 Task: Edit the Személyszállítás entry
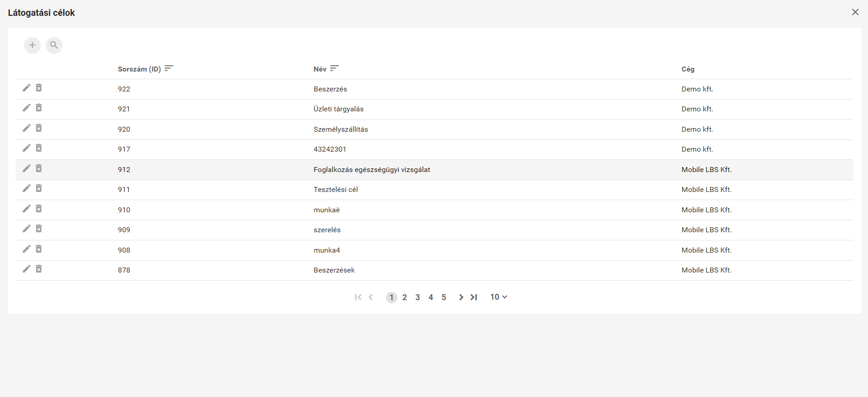(27, 128)
